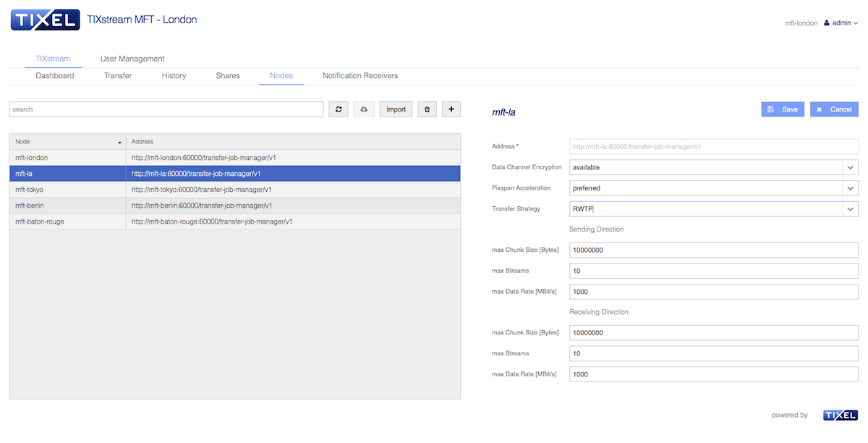The image size is (868, 443).
Task: Click the refresh nodes icon
Action: (338, 109)
